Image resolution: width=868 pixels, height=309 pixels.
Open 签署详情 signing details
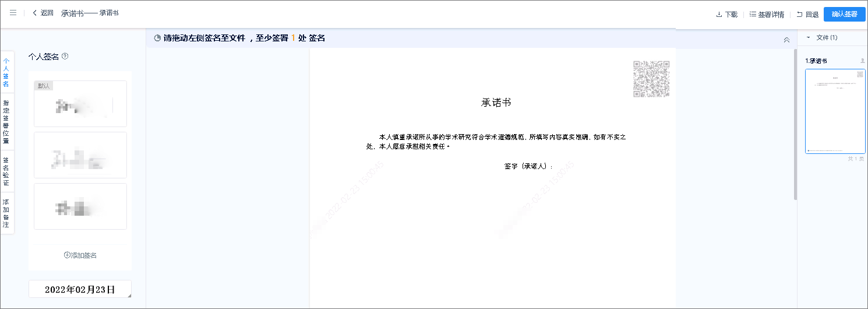pyautogui.click(x=767, y=15)
